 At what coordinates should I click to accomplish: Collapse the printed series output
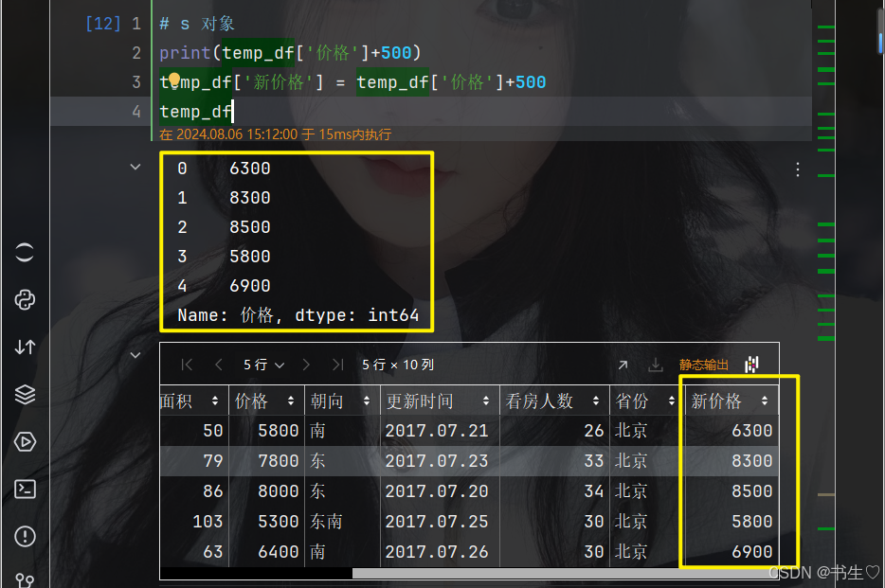coord(135,167)
